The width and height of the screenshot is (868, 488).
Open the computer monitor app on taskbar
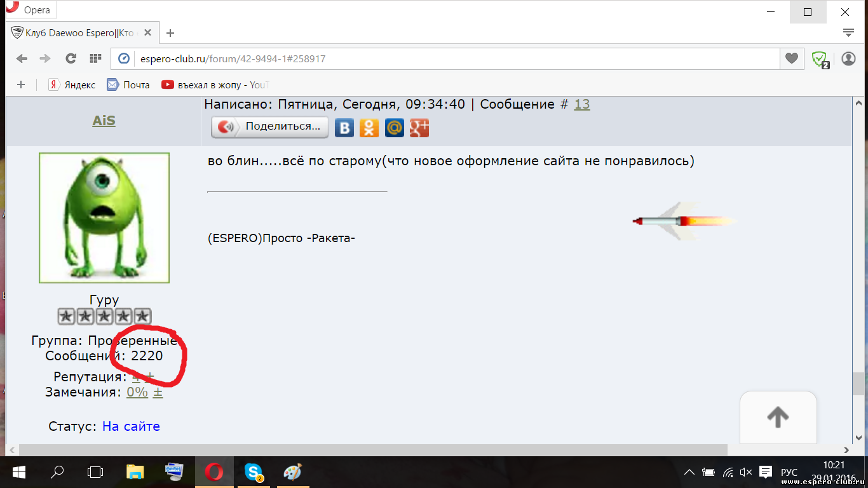tap(174, 472)
